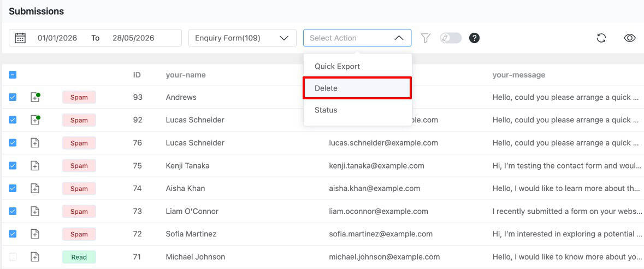Collapse the Select Action dropdown

pos(357,38)
